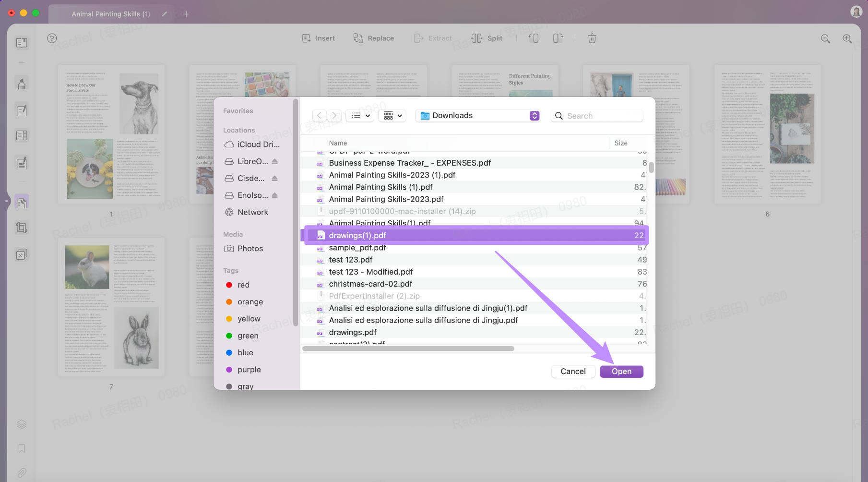
Task: Go forward in file dialog
Action: tap(334, 115)
